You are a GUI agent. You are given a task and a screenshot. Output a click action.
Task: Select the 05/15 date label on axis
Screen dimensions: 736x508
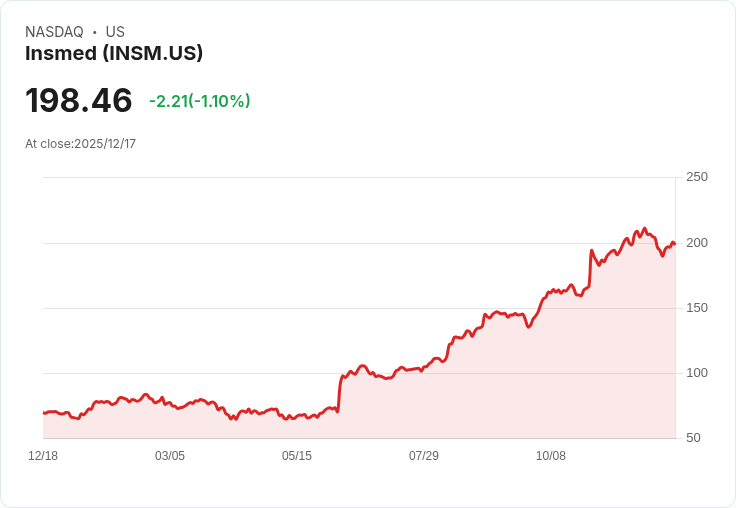coord(297,456)
